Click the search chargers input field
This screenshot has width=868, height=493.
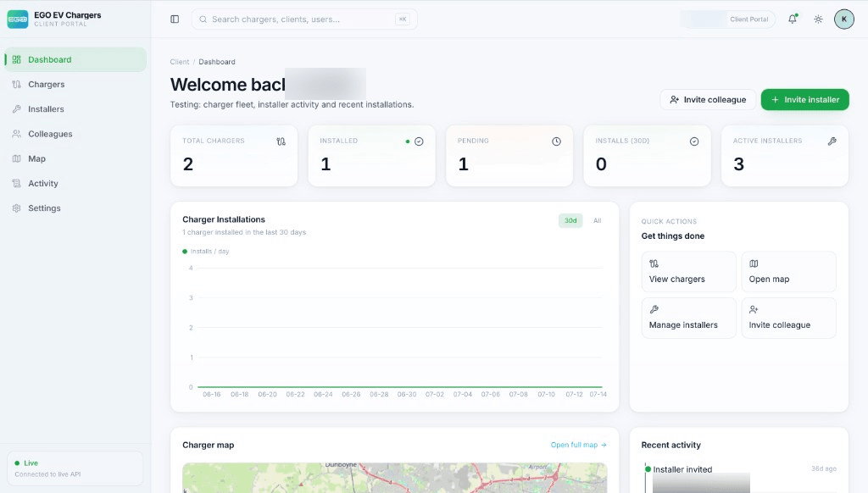[304, 19]
